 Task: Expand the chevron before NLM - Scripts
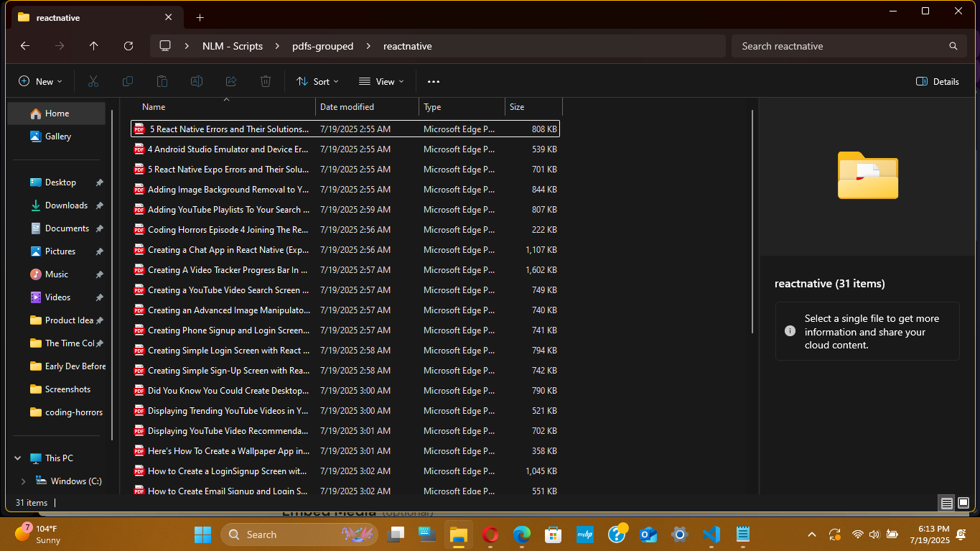tap(187, 46)
